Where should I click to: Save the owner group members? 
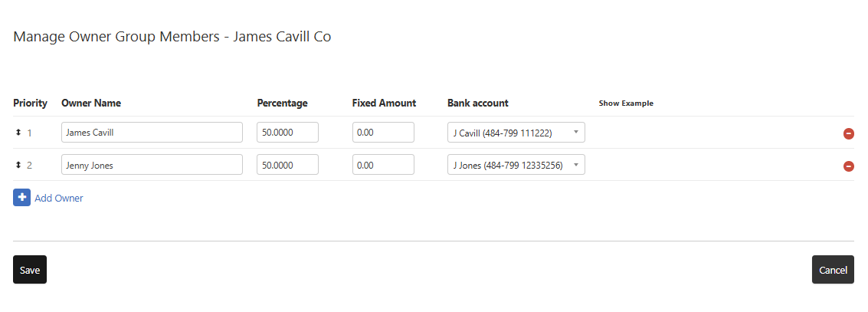(30, 270)
